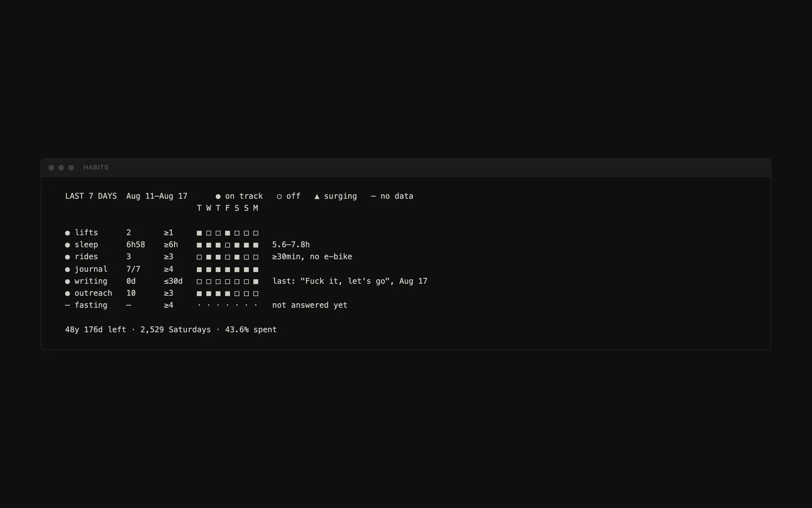Select the 'fasting' habit name
Screen dimensions: 812x508
(91, 305)
